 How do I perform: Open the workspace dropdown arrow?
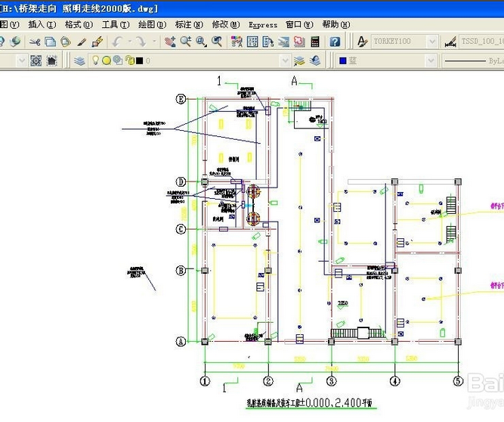[22, 61]
